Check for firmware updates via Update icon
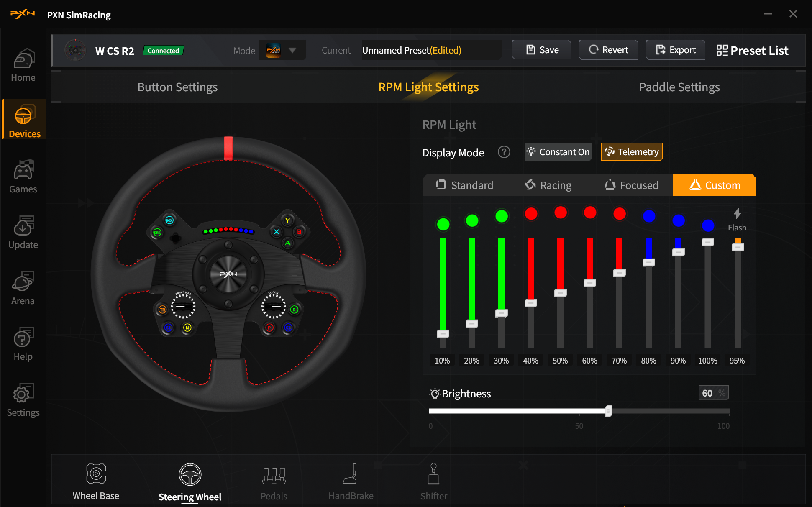The image size is (812, 507). (23, 232)
